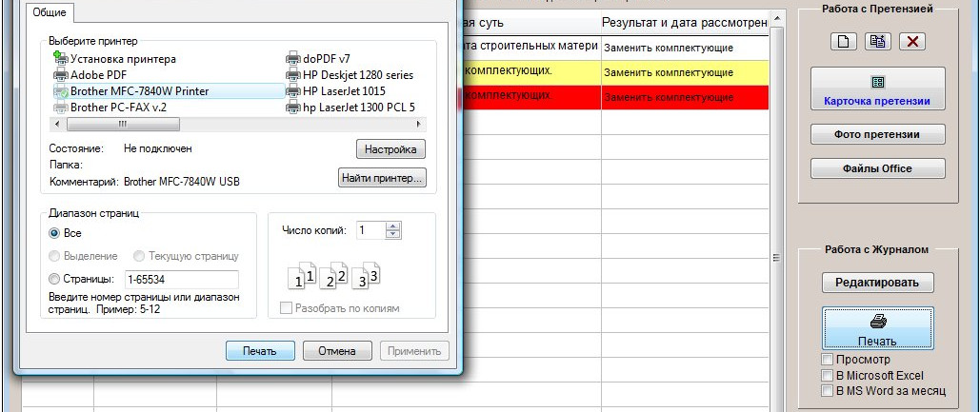Click Найти принтер... button
Image resolution: width=980 pixels, height=412 pixels.
pos(382,178)
